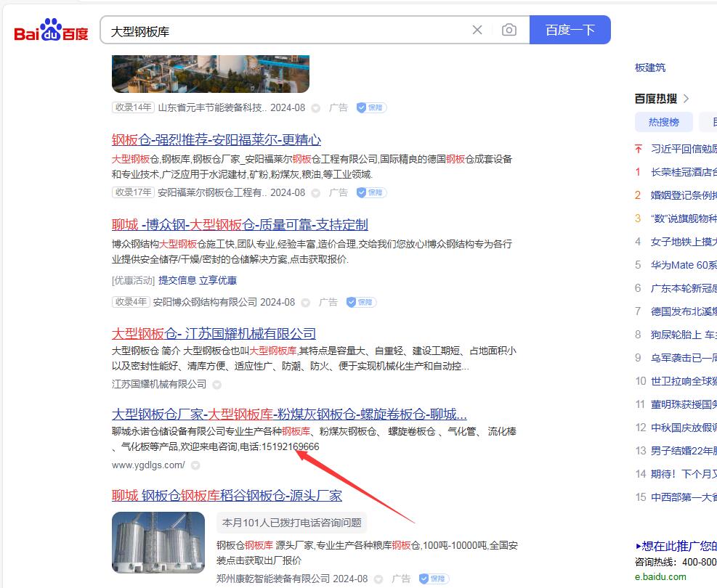Click the 收录17年 badge
This screenshot has width=717, height=588.
133,192
